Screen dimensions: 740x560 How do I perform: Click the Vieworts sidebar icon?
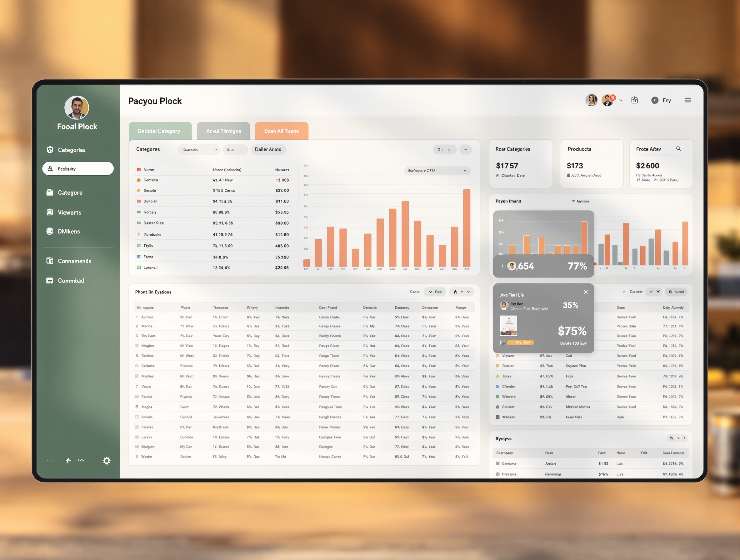point(50,212)
